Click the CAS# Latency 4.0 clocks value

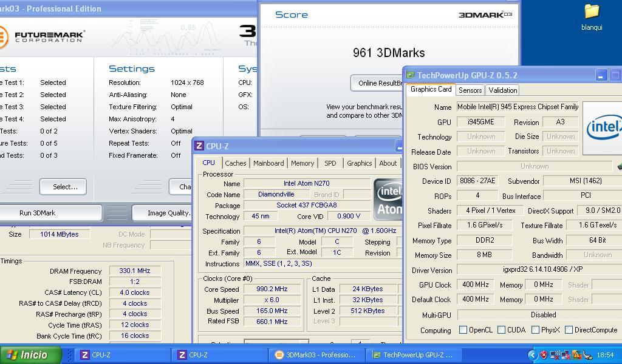(x=135, y=292)
